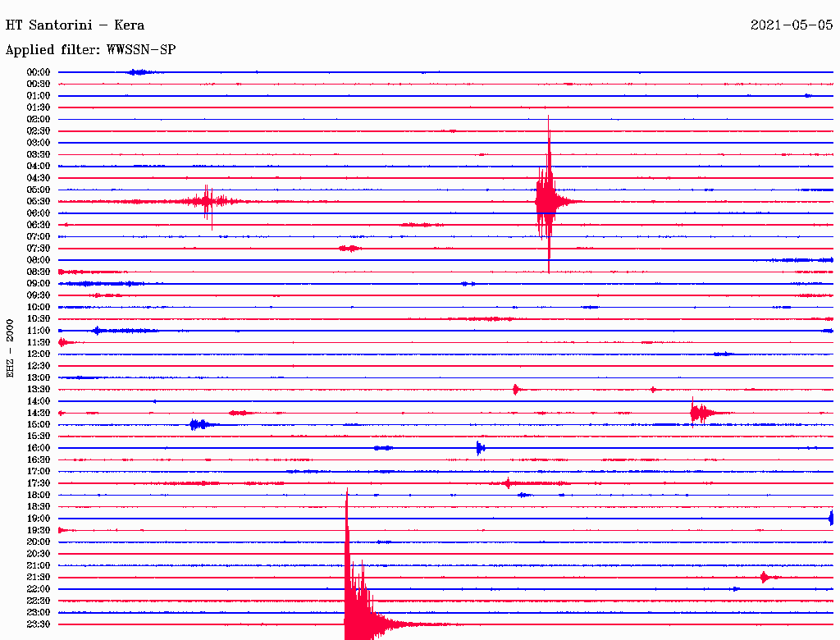Select the 22:30 time label
Image resolution: width=840 pixels, height=640 pixels.
[x=39, y=601]
